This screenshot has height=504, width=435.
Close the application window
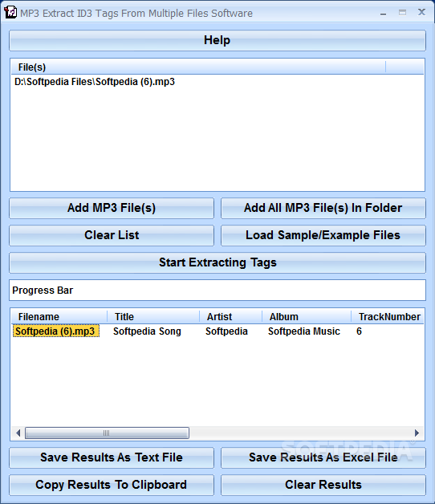(421, 13)
